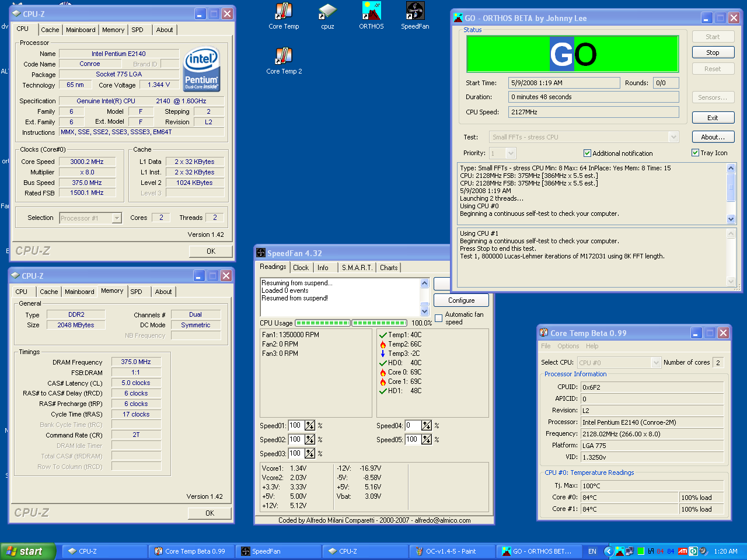Uncheck the Tray Icon checkbox
The width and height of the screenshot is (747, 560).
pos(695,153)
